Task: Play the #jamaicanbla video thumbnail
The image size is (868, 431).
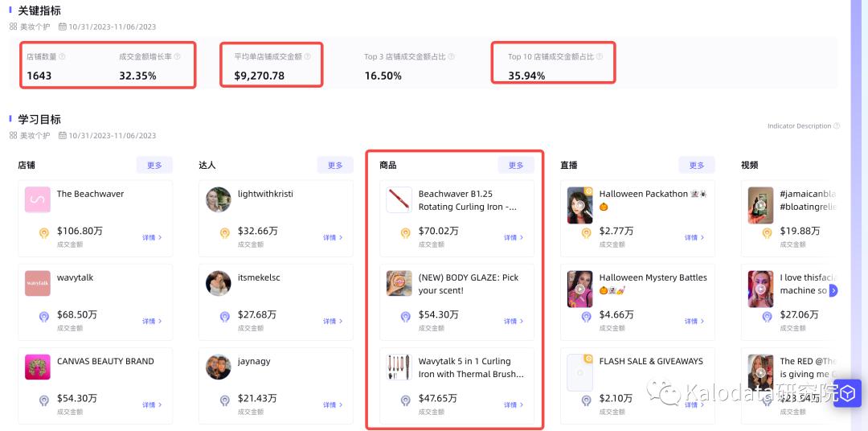Action: coord(760,205)
